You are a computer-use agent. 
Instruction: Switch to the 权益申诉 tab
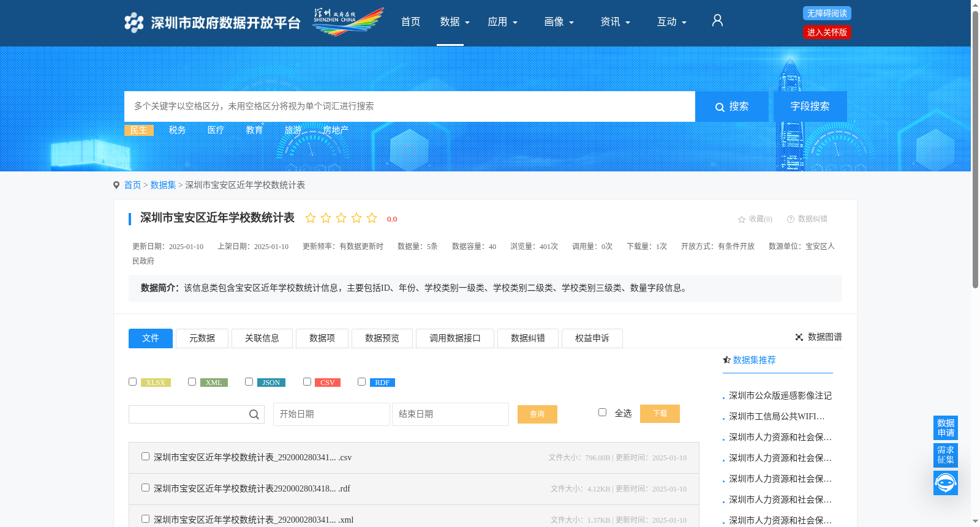(592, 338)
